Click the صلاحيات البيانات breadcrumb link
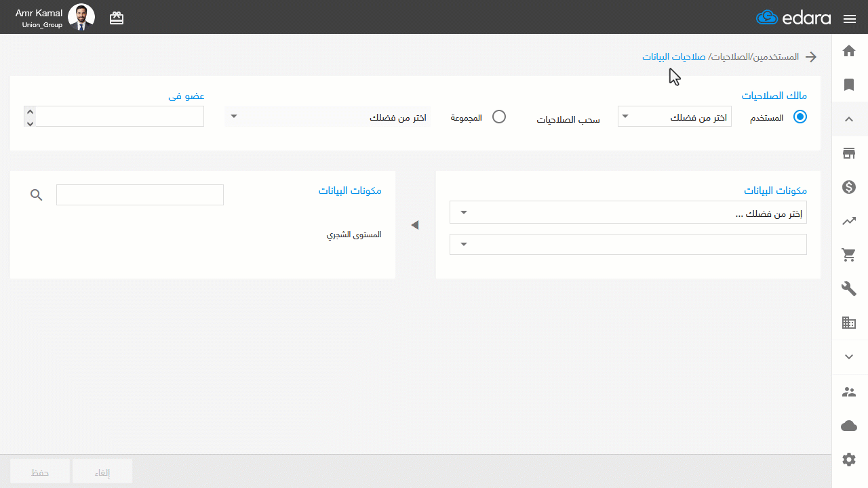Screen dimensions: 868x488 pyautogui.click(x=674, y=57)
